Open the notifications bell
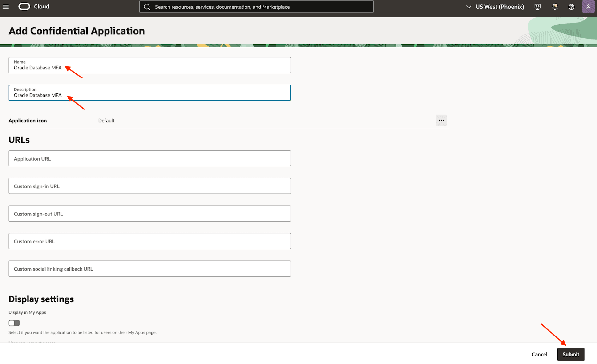597x364 pixels. coord(554,7)
